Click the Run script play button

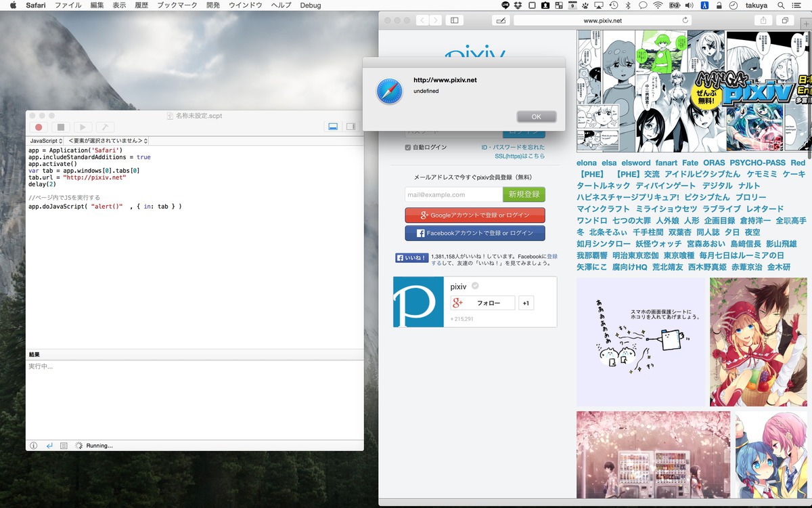click(x=83, y=127)
